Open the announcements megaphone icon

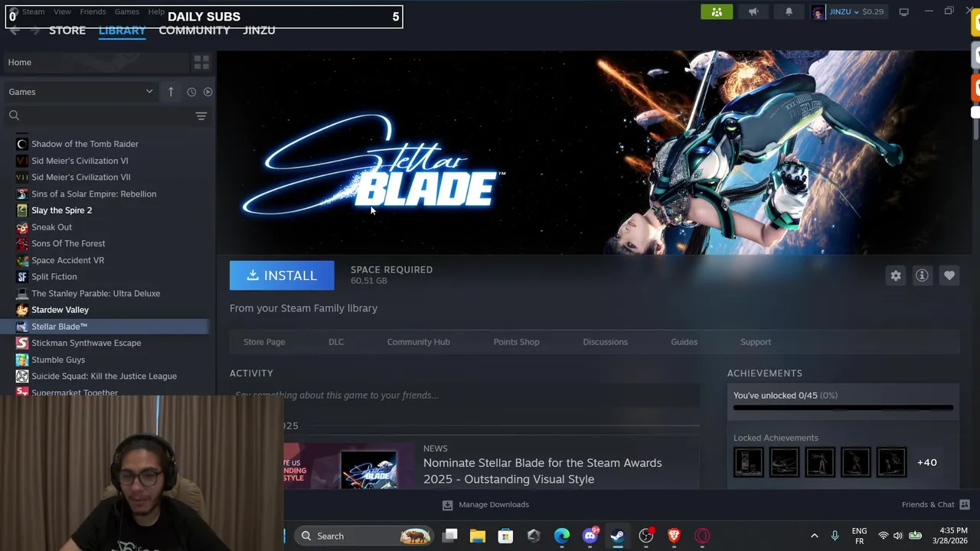coord(753,11)
